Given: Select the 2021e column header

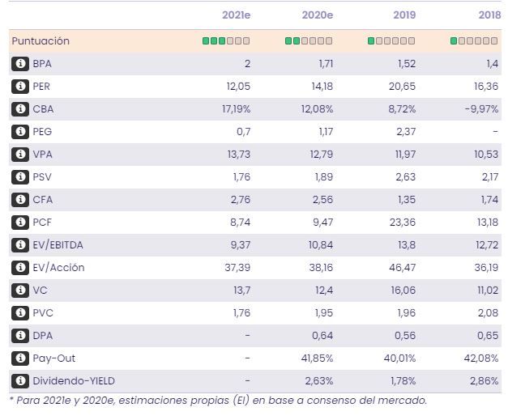Looking at the screenshot, I should [236, 15].
